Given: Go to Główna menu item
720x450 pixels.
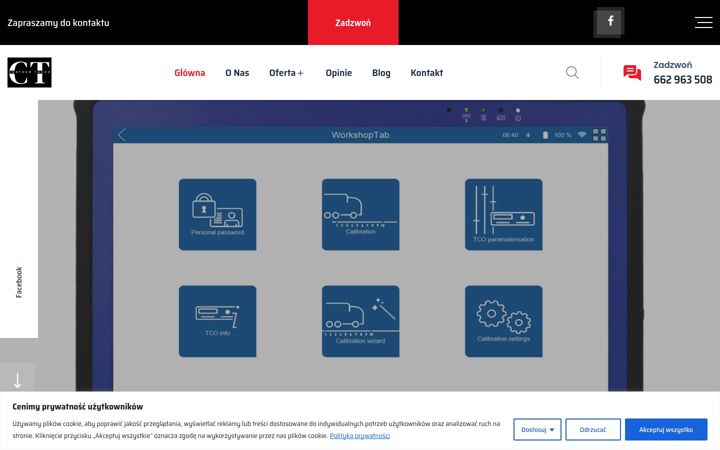Looking at the screenshot, I should (x=190, y=73).
